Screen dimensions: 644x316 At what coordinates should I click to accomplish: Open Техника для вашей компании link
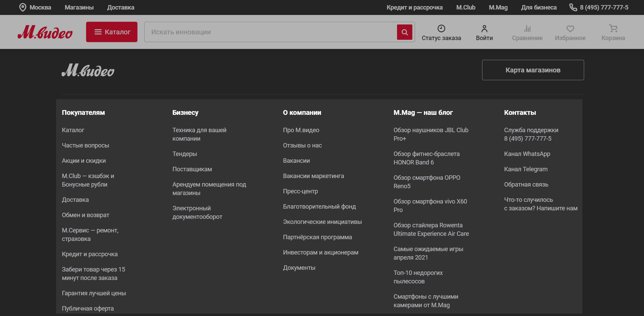pyautogui.click(x=199, y=134)
